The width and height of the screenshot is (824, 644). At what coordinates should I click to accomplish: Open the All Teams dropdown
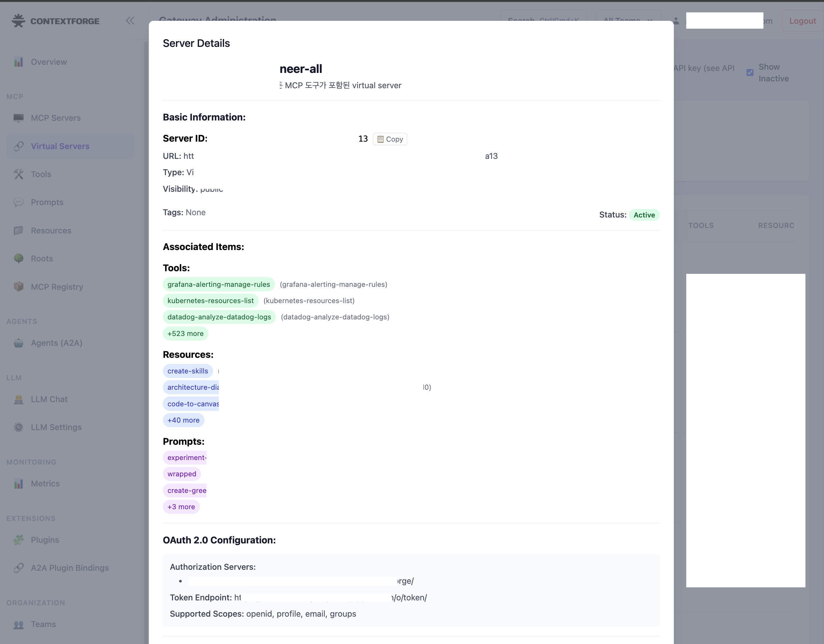(629, 21)
